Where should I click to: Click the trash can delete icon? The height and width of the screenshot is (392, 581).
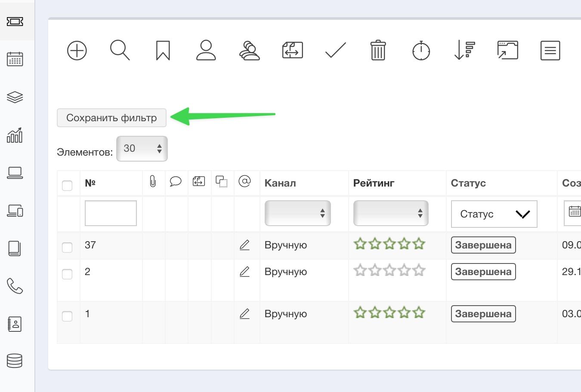[x=378, y=50]
